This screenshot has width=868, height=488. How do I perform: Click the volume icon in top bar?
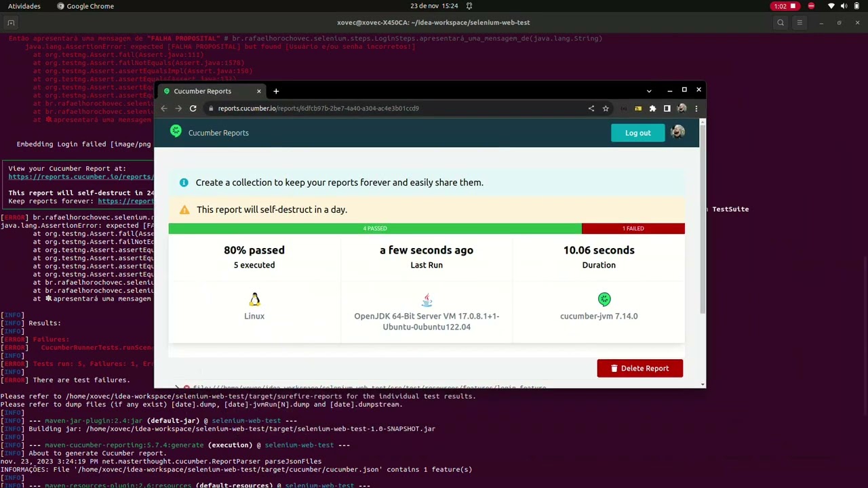(x=844, y=6)
